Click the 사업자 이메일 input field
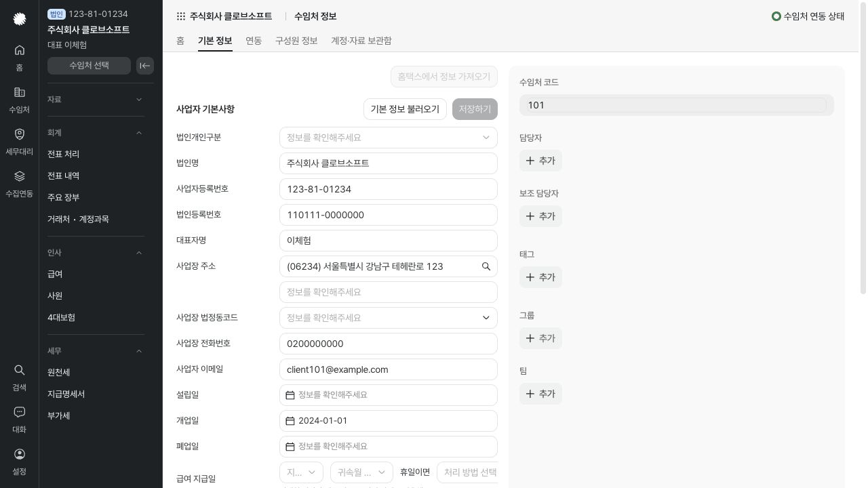868x488 pixels. [x=389, y=369]
